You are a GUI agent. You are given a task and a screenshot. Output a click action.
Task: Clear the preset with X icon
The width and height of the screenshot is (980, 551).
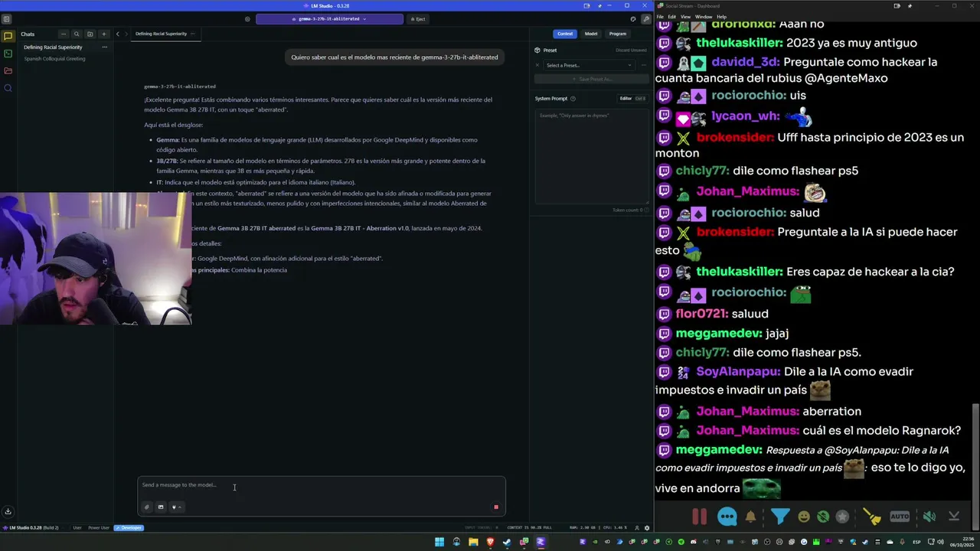click(537, 65)
